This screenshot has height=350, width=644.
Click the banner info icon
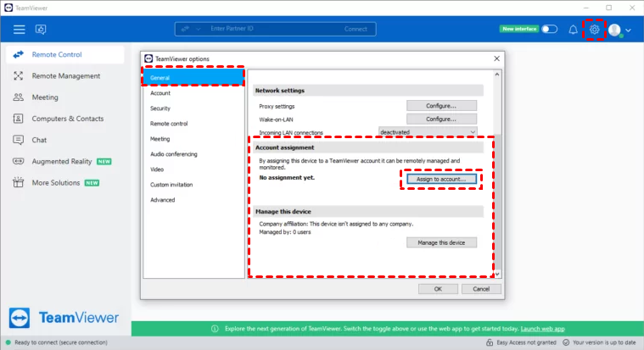click(x=215, y=329)
